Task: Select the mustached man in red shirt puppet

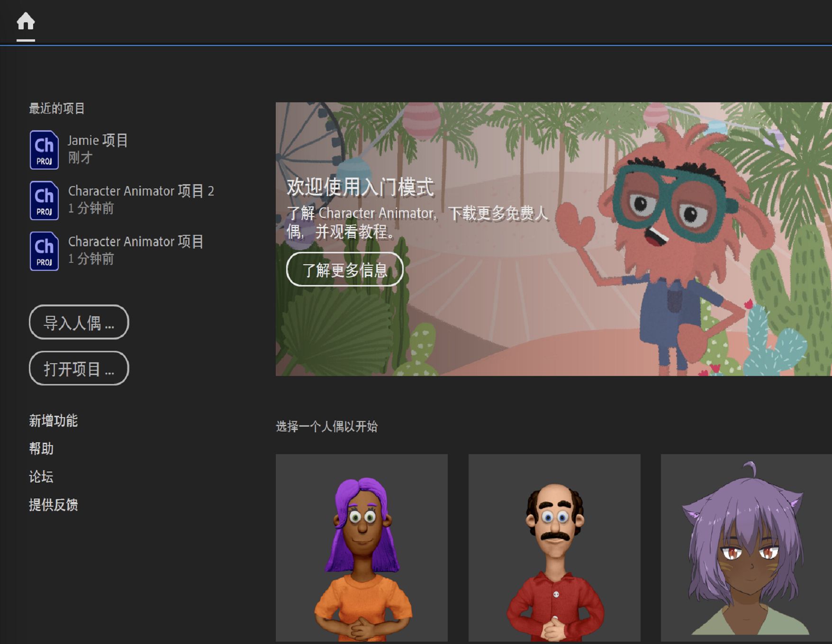Action: 554,548
